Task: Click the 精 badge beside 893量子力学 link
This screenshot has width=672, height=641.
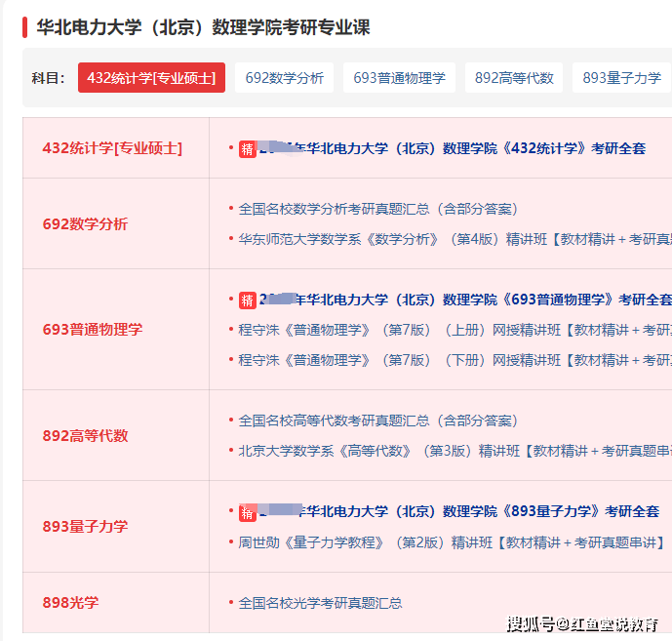Action: (248, 512)
